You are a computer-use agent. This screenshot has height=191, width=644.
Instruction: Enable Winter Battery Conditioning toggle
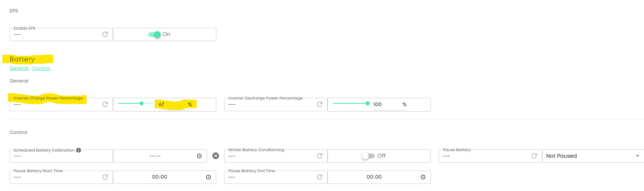coord(368,156)
